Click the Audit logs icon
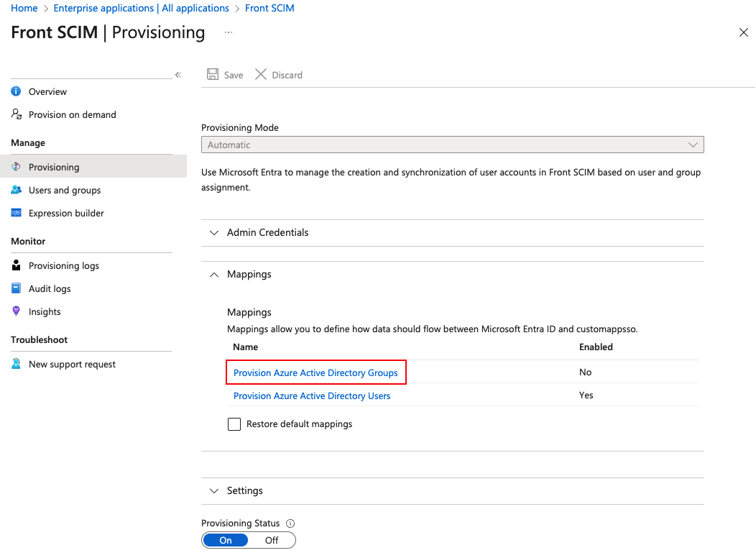Image resolution: width=756 pixels, height=558 pixels. 16,288
